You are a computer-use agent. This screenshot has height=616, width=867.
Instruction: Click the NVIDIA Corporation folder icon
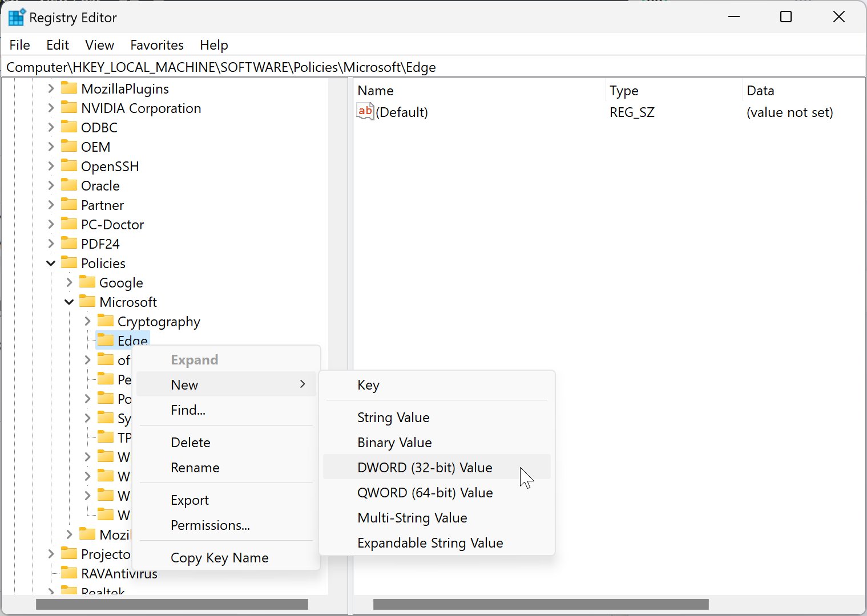coord(69,108)
